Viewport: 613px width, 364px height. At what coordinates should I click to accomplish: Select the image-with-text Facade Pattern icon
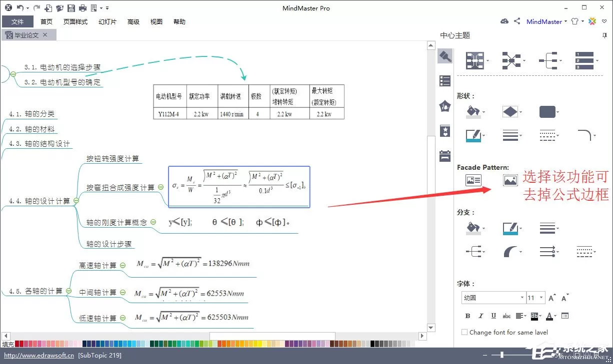tap(473, 180)
